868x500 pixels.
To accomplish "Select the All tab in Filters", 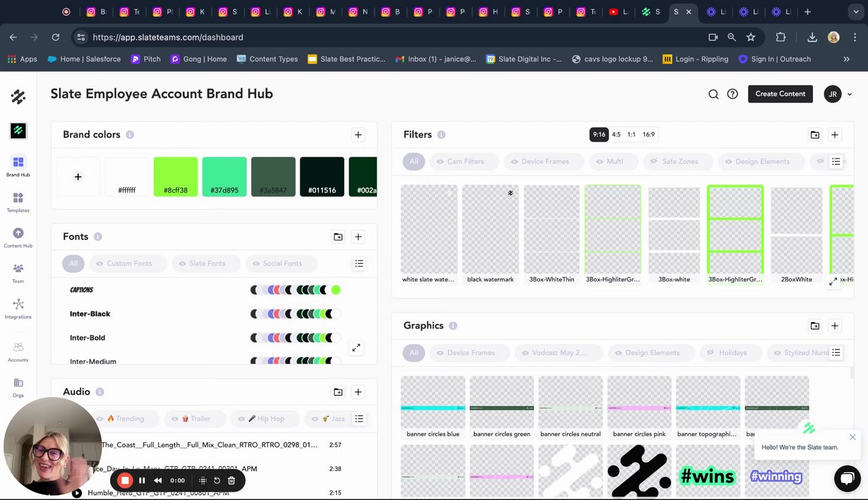I will click(x=414, y=161).
